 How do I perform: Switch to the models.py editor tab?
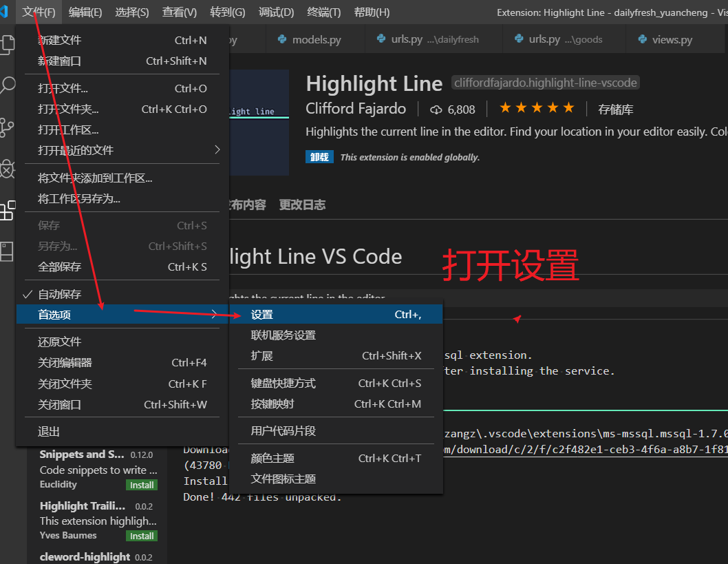pos(316,39)
